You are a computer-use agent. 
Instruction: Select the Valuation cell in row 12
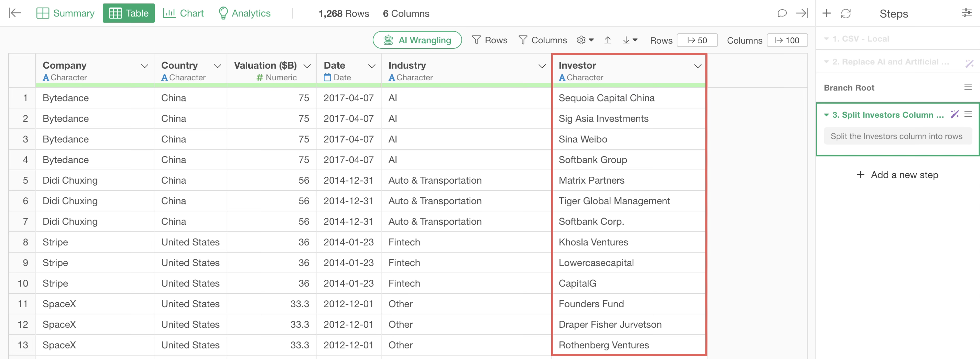(x=272, y=324)
